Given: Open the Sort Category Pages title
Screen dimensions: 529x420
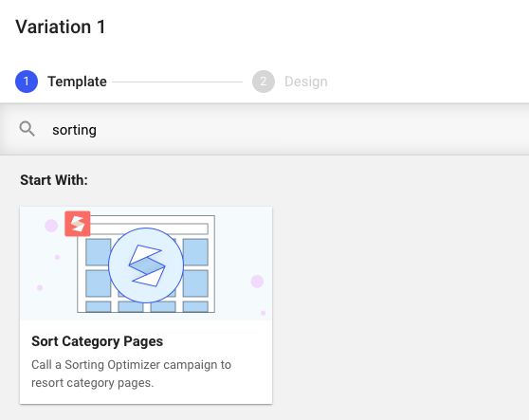Looking at the screenshot, I should pyautogui.click(x=97, y=341).
